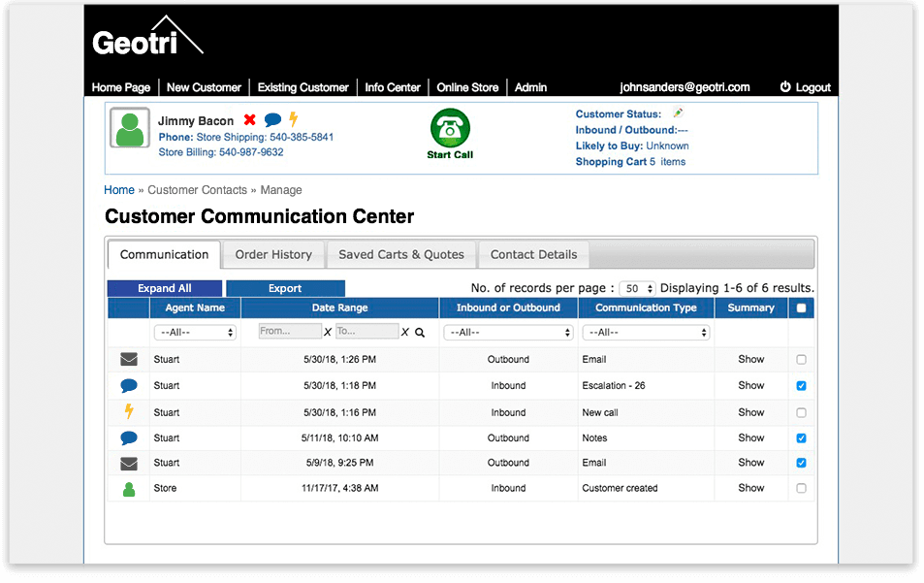
Task: Clear the From date with X
Action: tap(328, 333)
